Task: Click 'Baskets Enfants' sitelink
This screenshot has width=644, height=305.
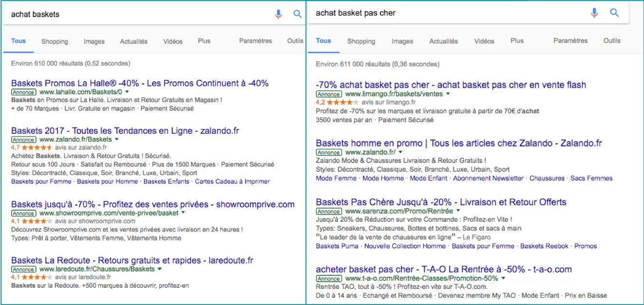Action: [166, 181]
